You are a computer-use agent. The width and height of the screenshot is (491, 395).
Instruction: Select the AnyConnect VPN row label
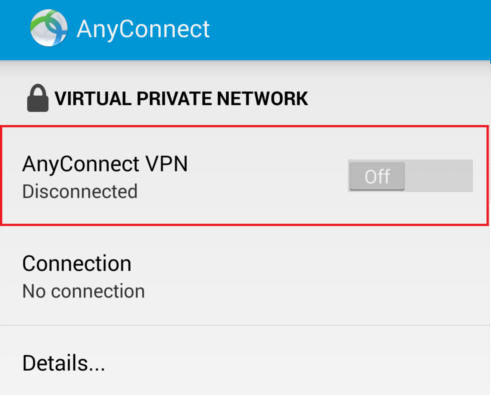[x=105, y=164]
